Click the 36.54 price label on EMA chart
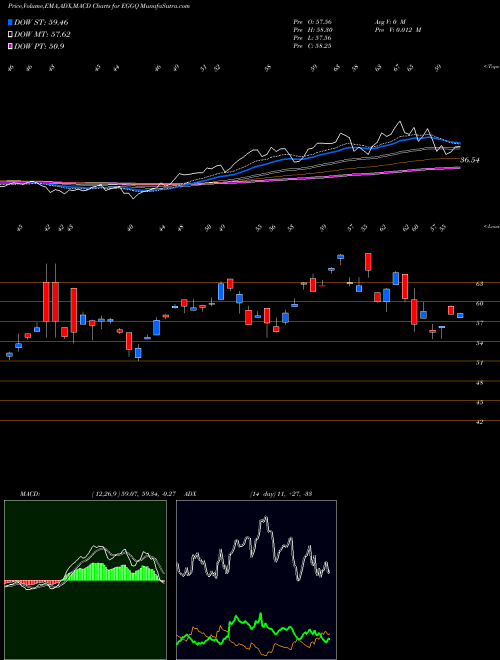This screenshot has width=500, height=660. 471,160
